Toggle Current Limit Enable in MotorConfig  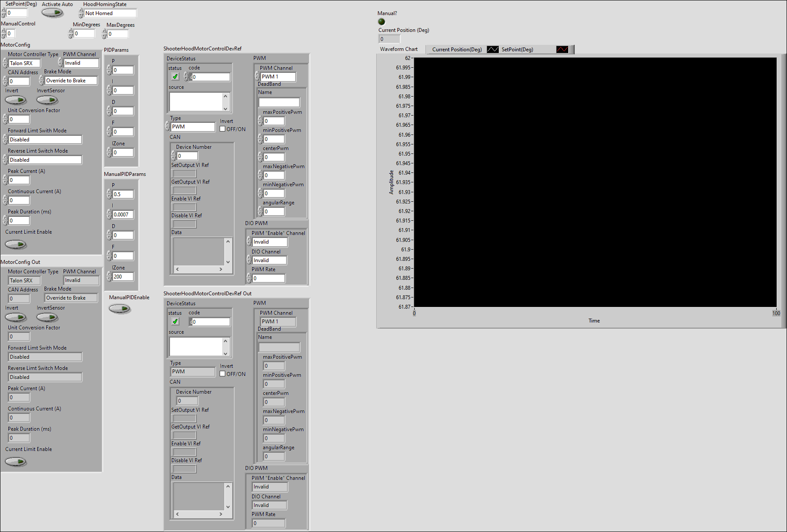click(16, 244)
